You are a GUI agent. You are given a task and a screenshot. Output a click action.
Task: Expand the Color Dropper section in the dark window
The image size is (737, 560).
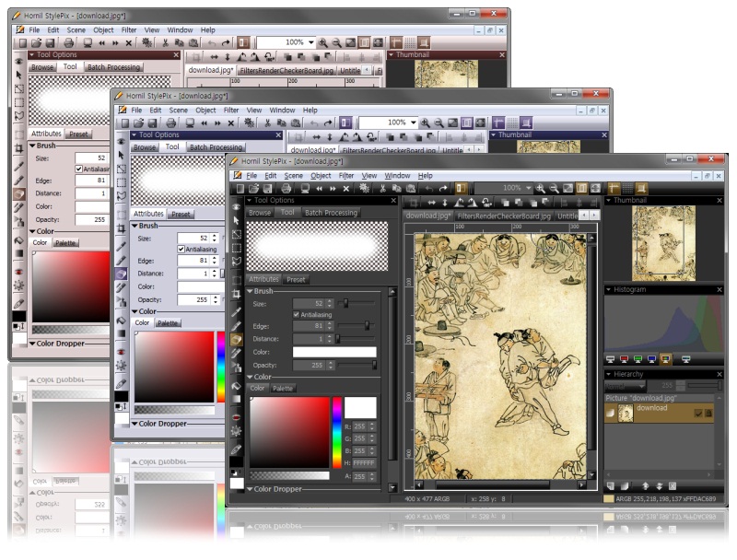pos(250,489)
